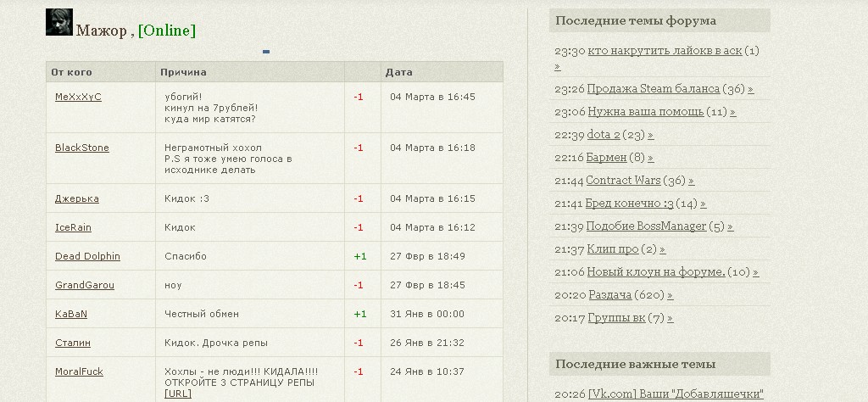Jump to last post arrow of 'Новый клоун на форуме.'
This screenshot has width=868, height=402.
[755, 273]
